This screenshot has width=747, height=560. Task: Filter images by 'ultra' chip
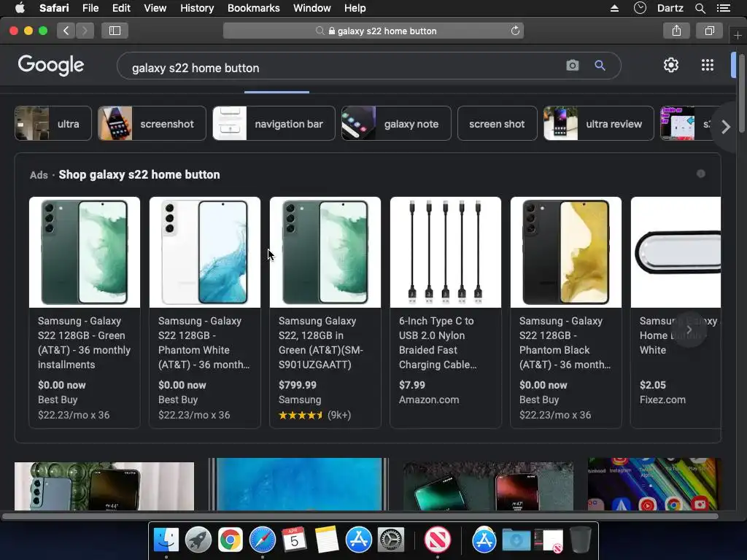coord(53,124)
